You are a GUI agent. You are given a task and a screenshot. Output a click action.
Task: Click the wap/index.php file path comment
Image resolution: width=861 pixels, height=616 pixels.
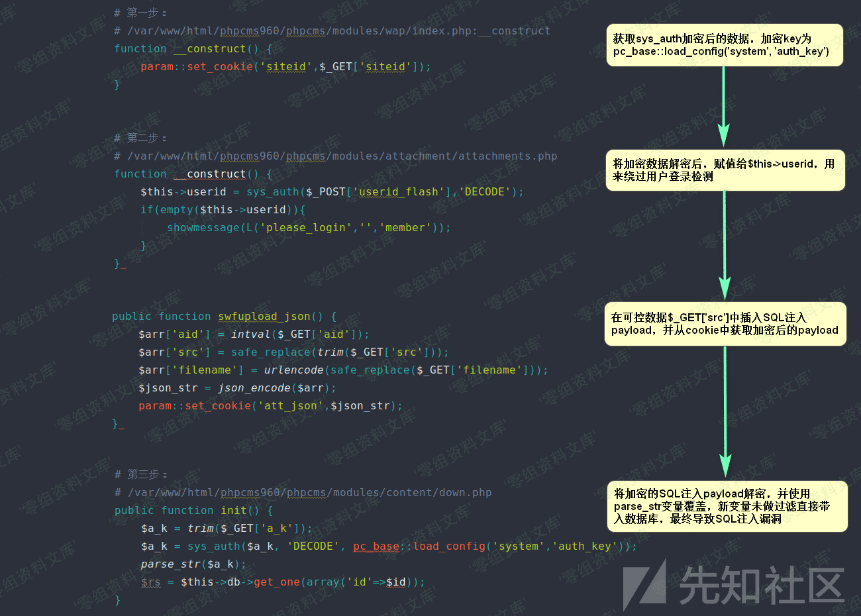click(x=332, y=31)
